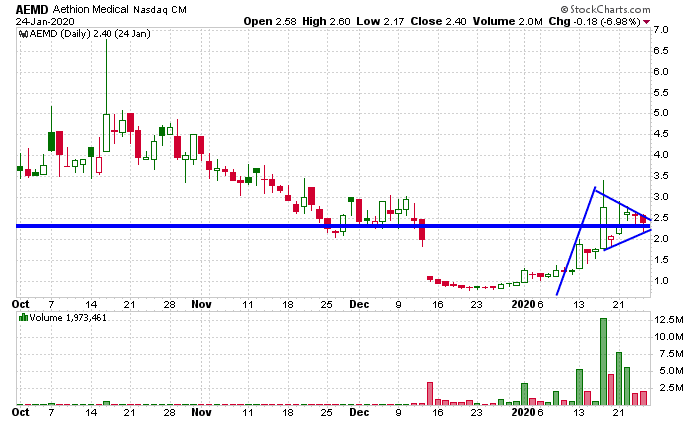Click the Nov label on price chart axis
Image resolution: width=700 pixels, height=421 pixels.
click(x=201, y=304)
